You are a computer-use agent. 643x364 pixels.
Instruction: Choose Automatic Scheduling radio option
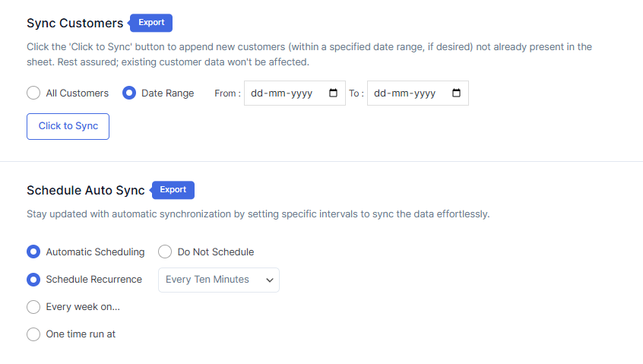[33, 252]
